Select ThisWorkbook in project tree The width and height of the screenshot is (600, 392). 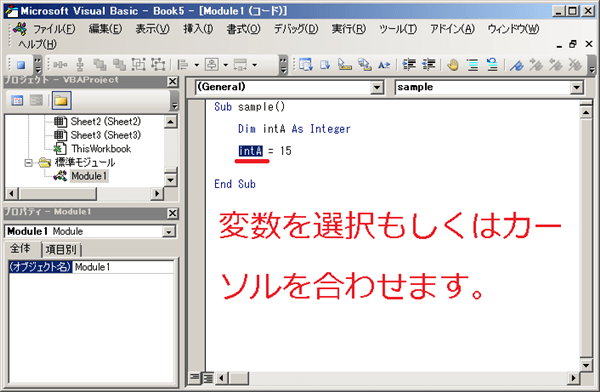[101, 149]
